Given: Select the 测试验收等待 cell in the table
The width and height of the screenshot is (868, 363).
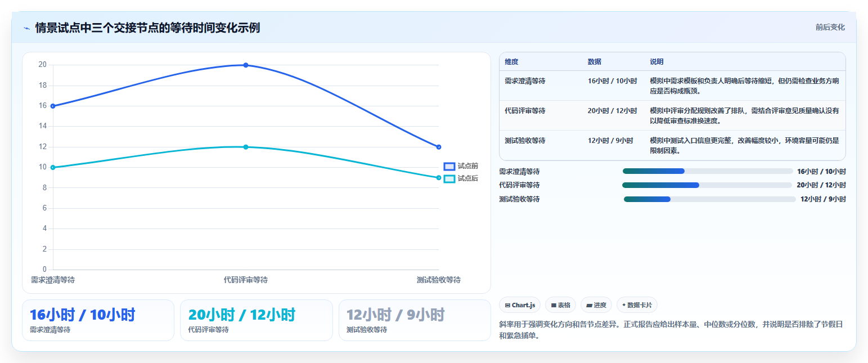Looking at the screenshot, I should click(x=525, y=141).
